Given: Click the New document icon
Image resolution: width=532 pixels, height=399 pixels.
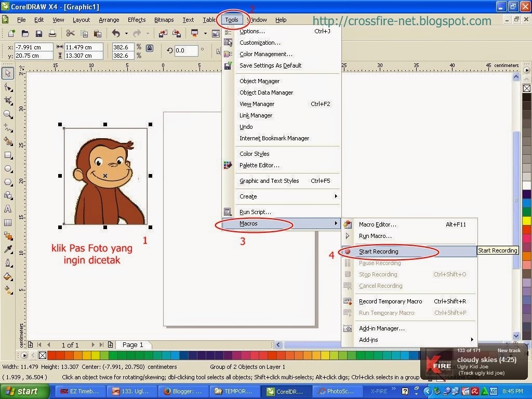Looking at the screenshot, I should (x=11, y=33).
